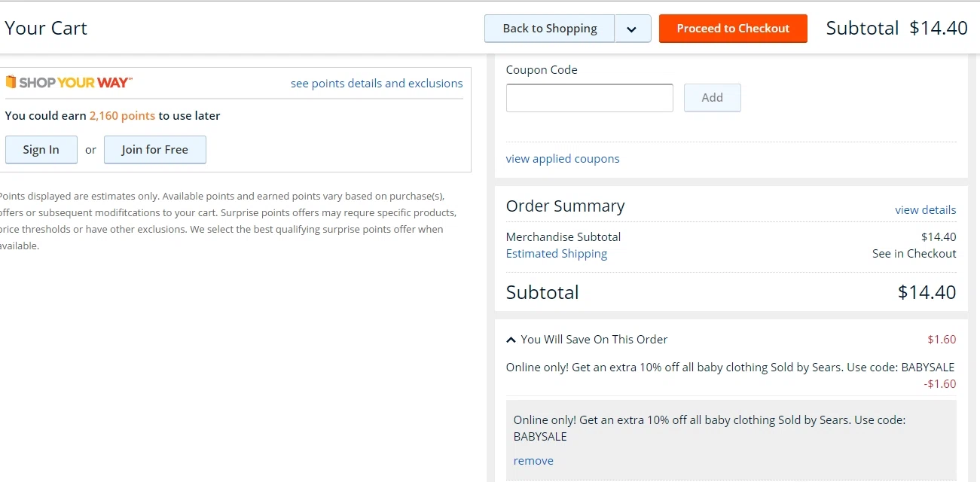Click the Estimated Shipping link
Screen dimensions: 980x482
(x=557, y=254)
